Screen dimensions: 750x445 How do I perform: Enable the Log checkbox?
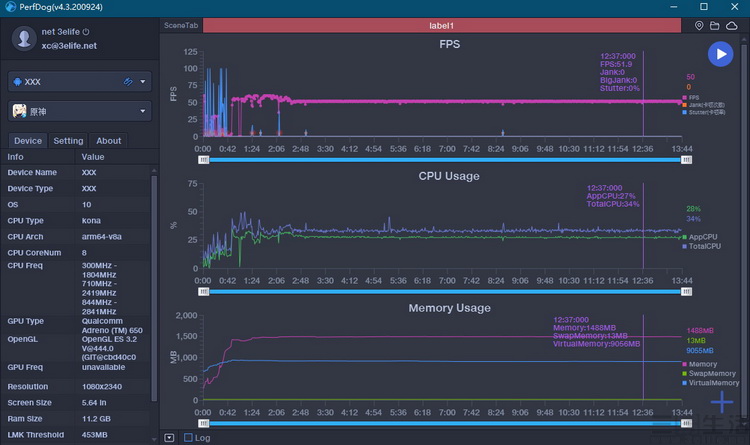[188, 437]
